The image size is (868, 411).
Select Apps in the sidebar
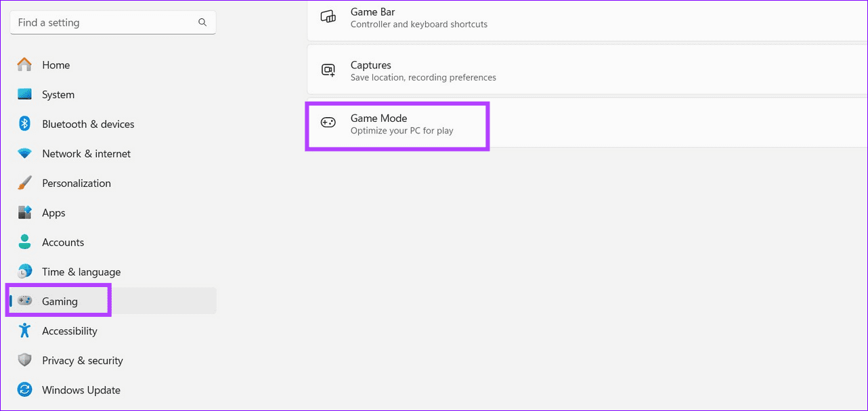click(x=53, y=213)
